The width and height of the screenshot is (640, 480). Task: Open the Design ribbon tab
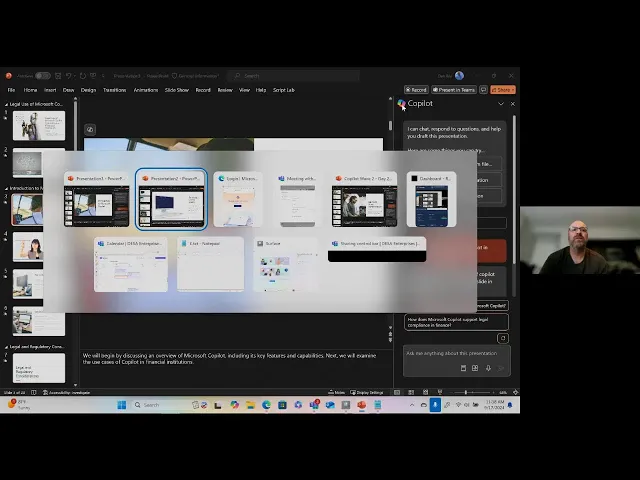[x=88, y=90]
